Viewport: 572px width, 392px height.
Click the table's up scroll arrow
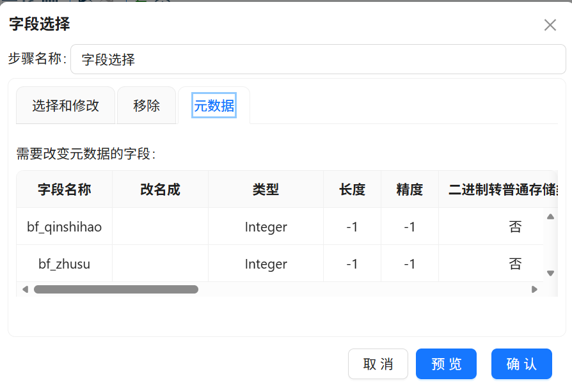click(x=550, y=217)
